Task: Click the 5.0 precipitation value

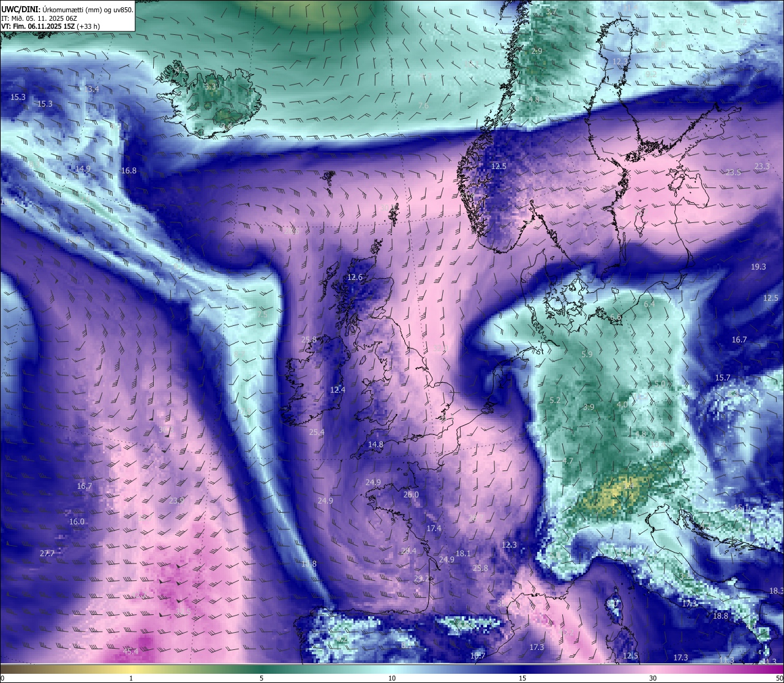Action: [660, 383]
